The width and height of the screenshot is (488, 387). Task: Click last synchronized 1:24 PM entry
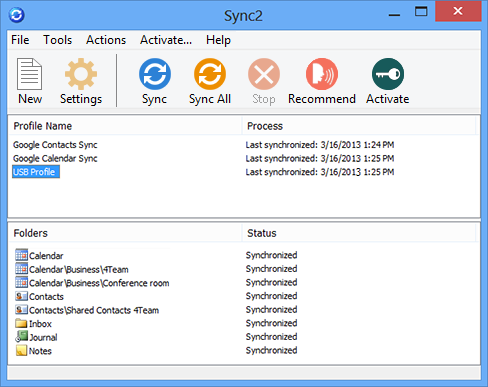point(320,145)
